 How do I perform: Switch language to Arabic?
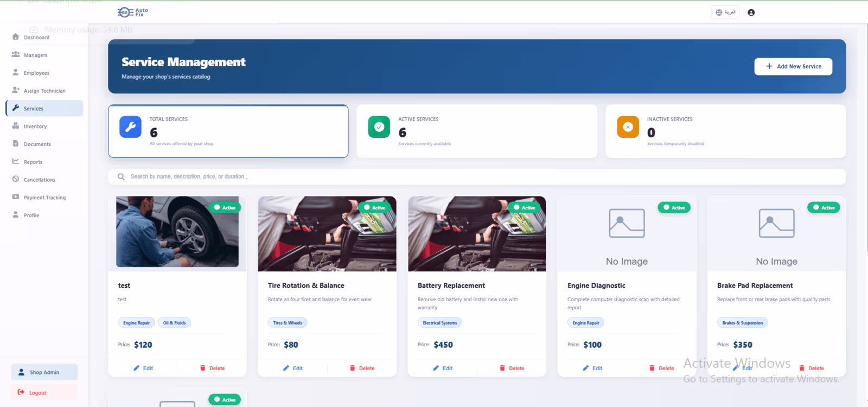click(725, 12)
